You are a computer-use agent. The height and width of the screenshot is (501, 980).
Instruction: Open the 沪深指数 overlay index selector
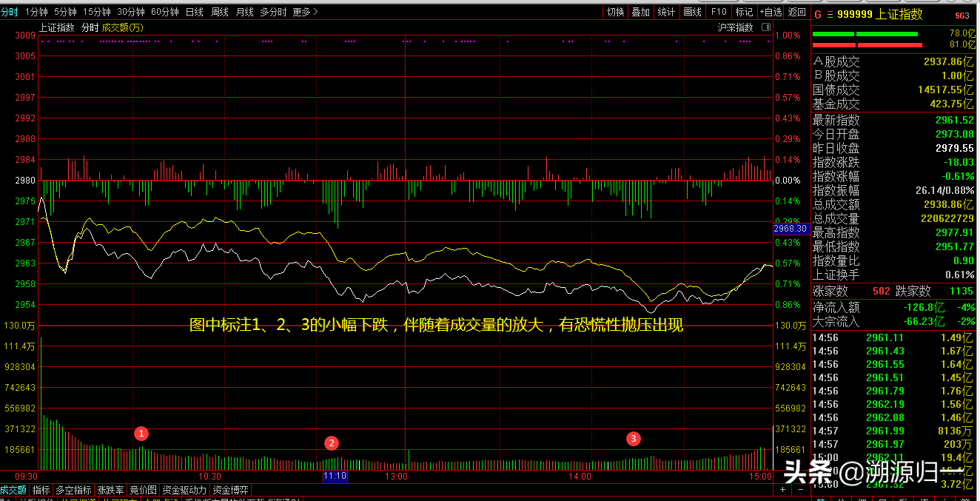coord(735,28)
